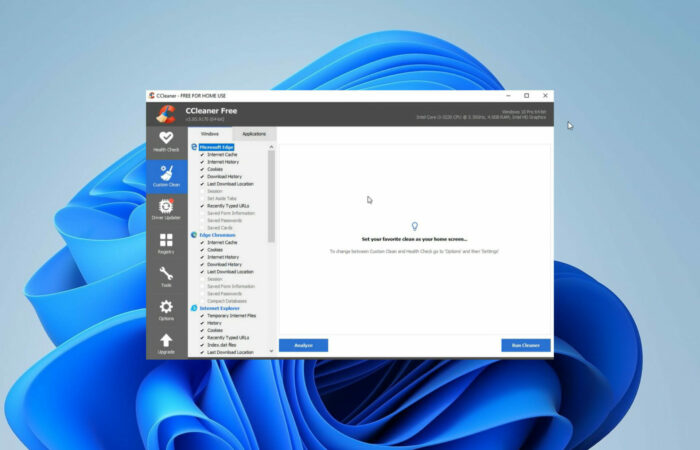
Task: Click the Edge Chromium icon in tree
Action: 194,235
